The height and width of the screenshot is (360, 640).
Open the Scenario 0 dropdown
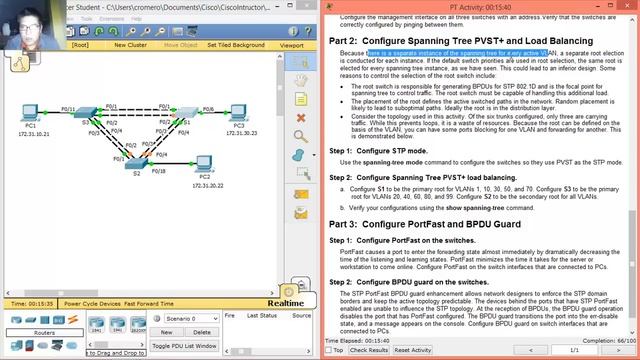coord(191,318)
